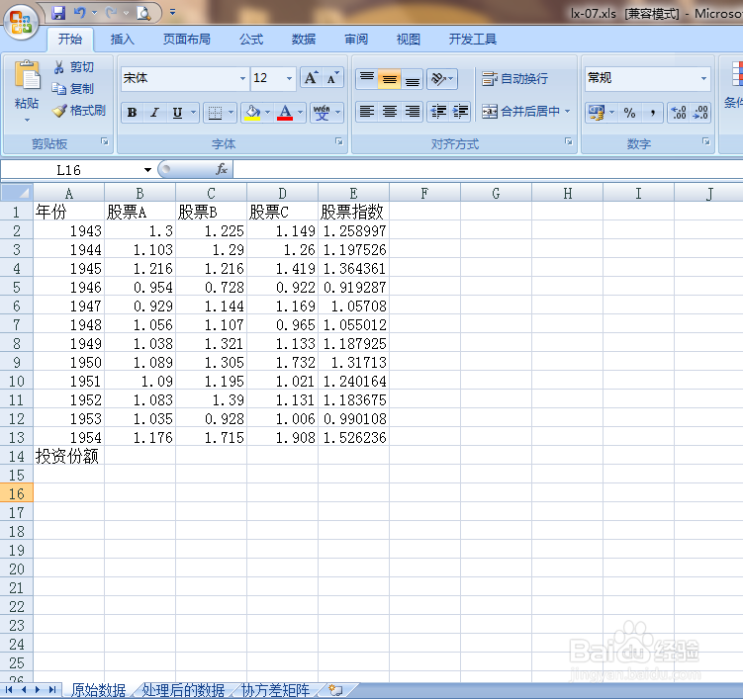Click the Percent Style icon

[629, 113]
